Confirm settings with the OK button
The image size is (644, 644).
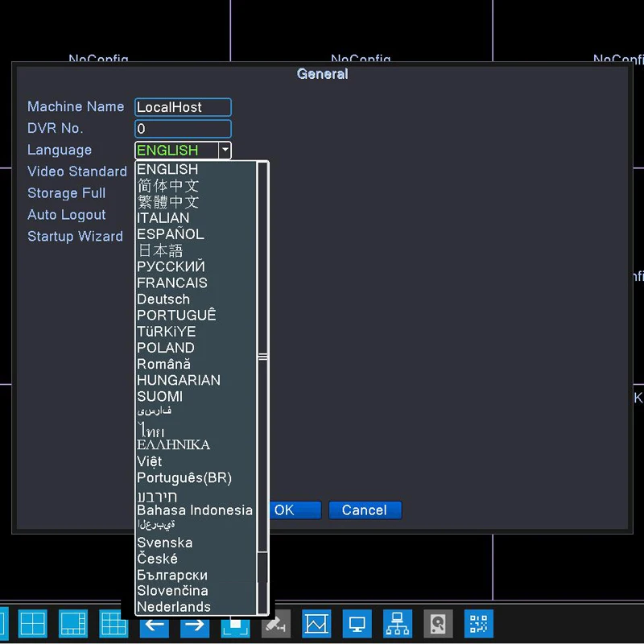pos(295,510)
